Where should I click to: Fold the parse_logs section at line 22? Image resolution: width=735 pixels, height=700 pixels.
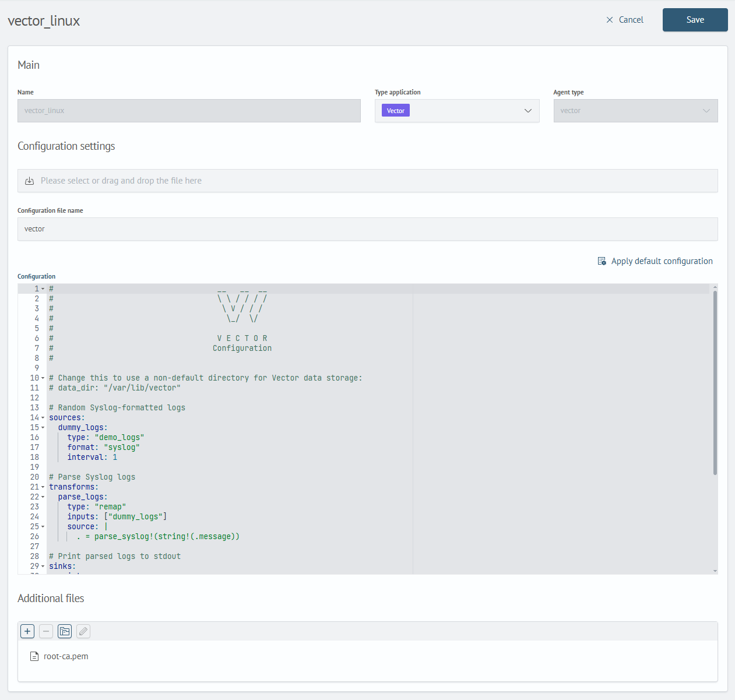[x=43, y=497]
